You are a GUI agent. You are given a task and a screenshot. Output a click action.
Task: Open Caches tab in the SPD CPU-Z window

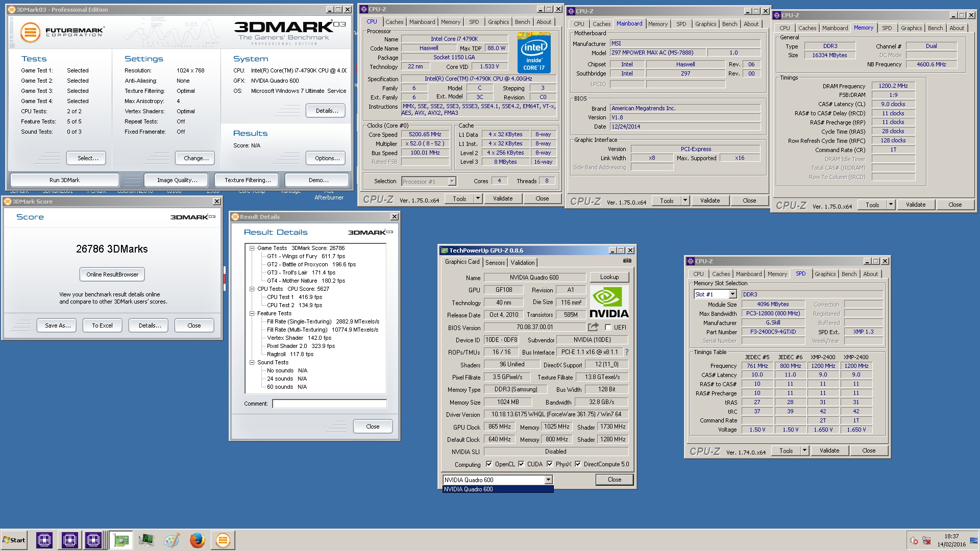coord(721,274)
